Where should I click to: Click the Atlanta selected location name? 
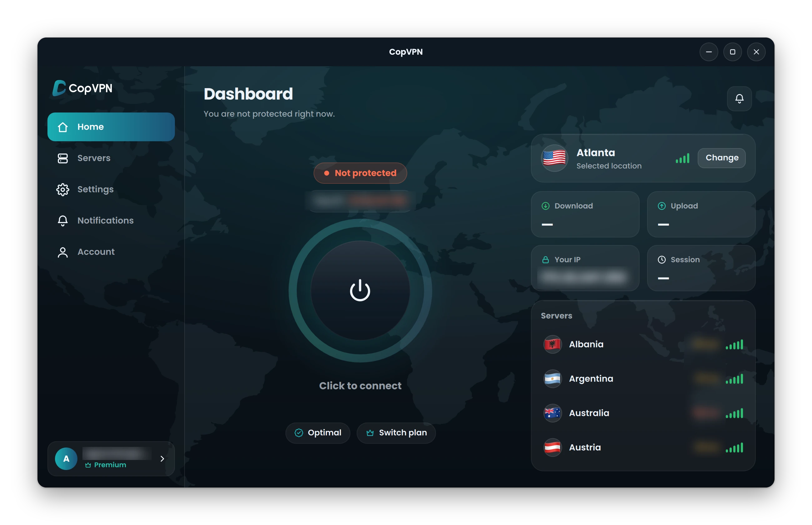595,153
